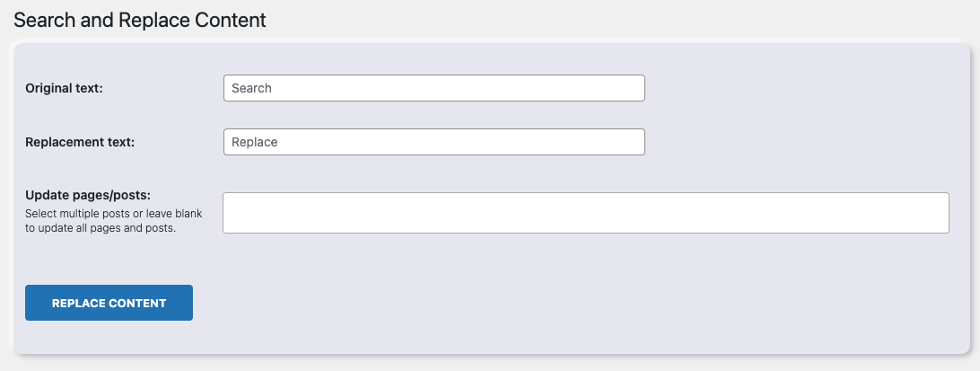Click the Search and Replace Content heading
Image resolution: width=980 pixels, height=371 pixels.
pyautogui.click(x=140, y=20)
